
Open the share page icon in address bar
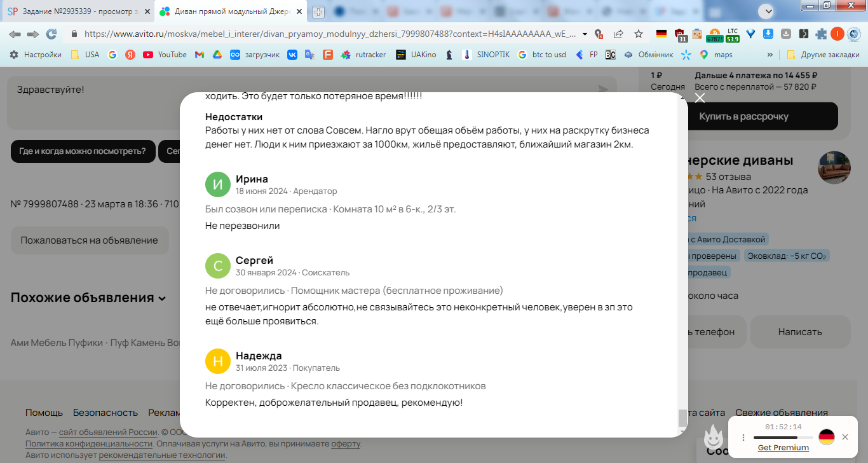click(x=618, y=34)
